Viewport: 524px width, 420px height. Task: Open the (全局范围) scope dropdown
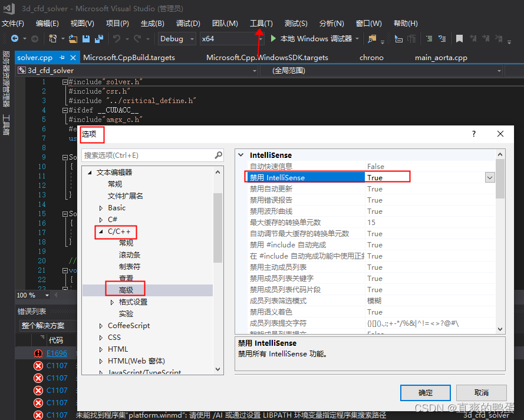tap(499, 71)
